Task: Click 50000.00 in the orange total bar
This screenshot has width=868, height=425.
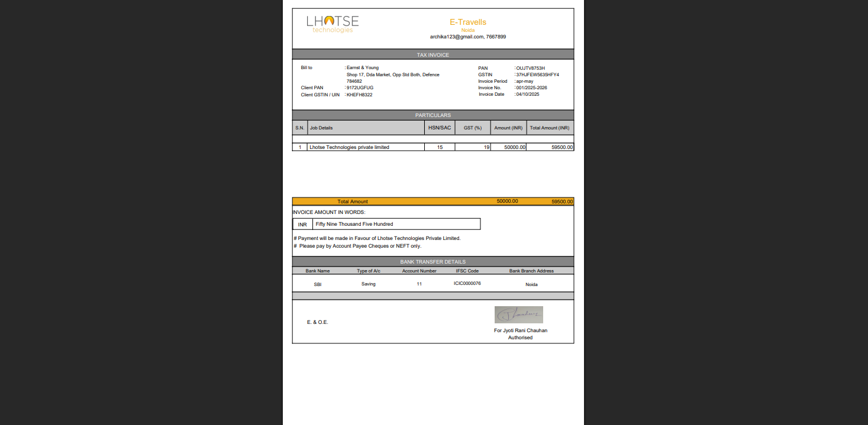Action: click(508, 201)
